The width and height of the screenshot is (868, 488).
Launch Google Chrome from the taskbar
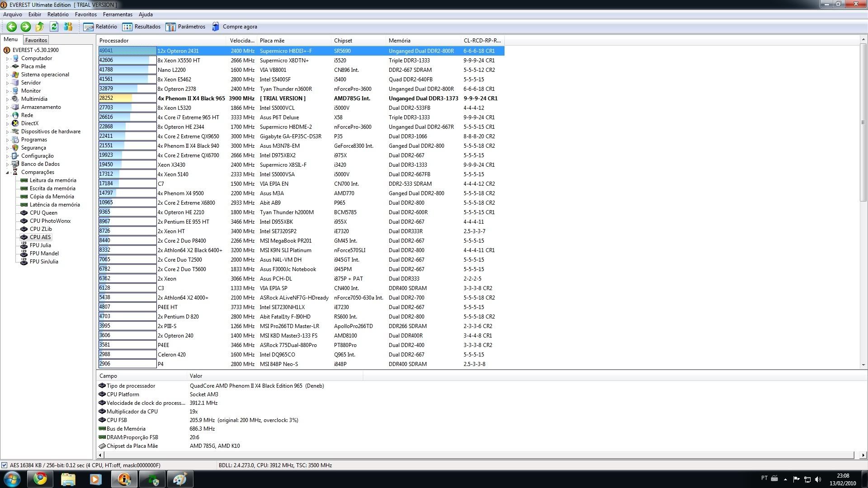40,479
